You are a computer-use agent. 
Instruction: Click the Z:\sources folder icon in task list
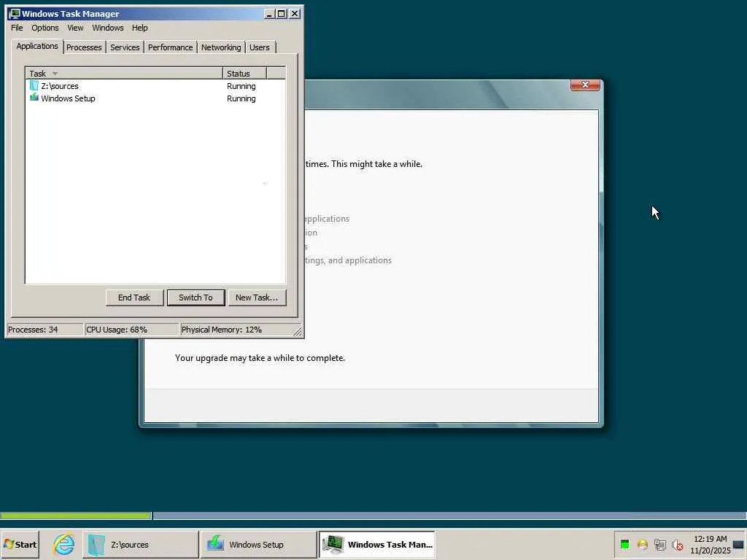click(34, 86)
